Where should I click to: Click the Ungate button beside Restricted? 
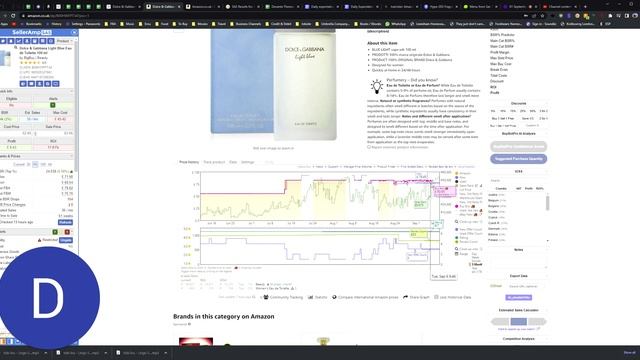coord(66,240)
